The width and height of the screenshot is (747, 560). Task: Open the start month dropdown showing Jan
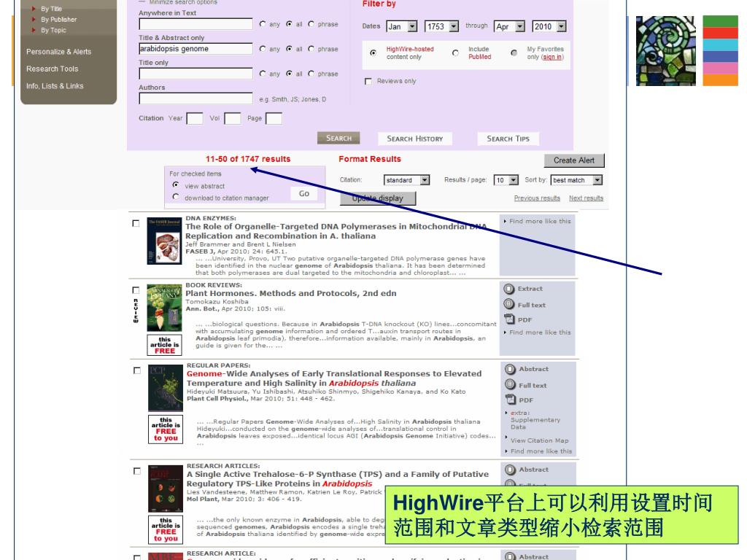[x=402, y=27]
